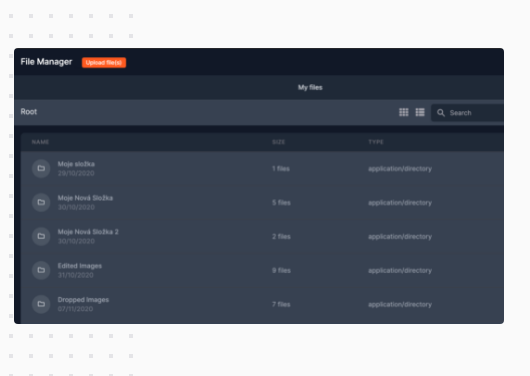Sort by the NAME column header

[40, 142]
